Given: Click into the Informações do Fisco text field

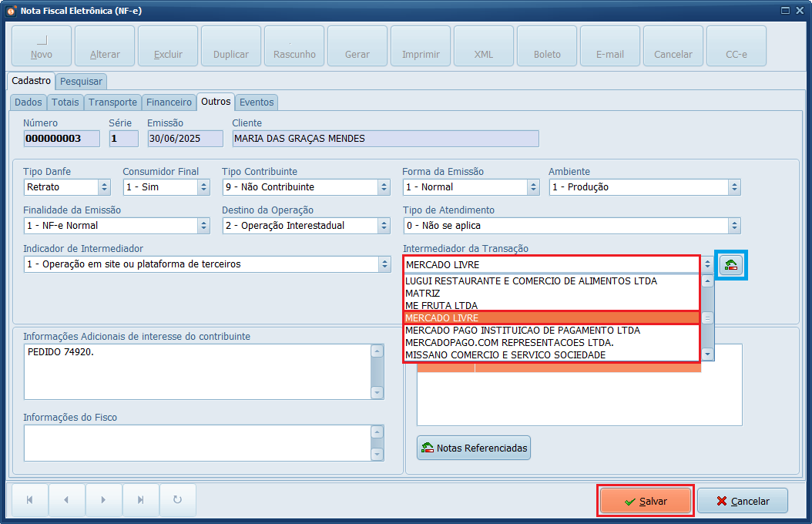Looking at the screenshot, I should click(196, 443).
